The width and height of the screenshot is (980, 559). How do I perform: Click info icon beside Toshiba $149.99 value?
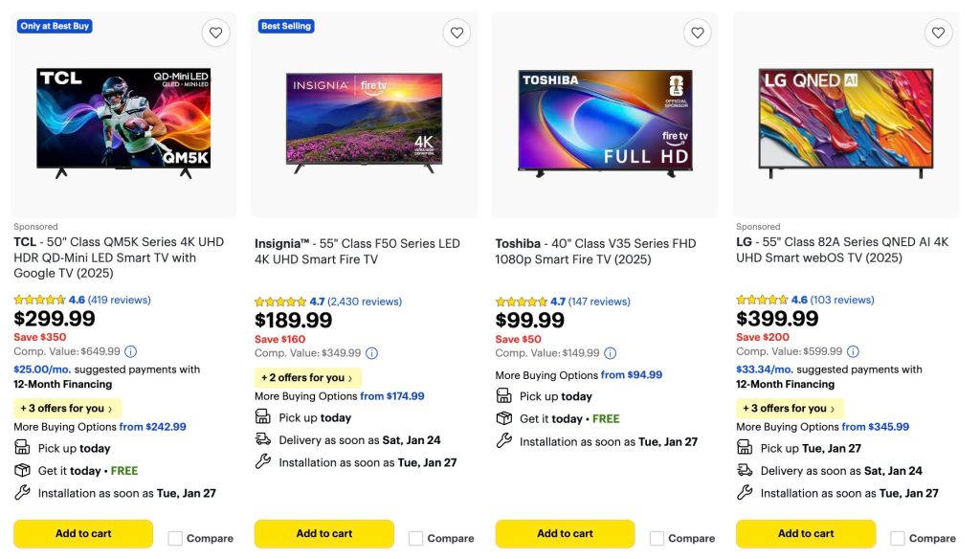(x=610, y=353)
